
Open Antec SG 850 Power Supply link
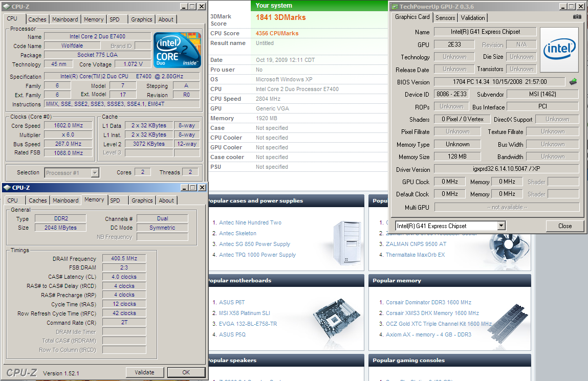point(255,244)
